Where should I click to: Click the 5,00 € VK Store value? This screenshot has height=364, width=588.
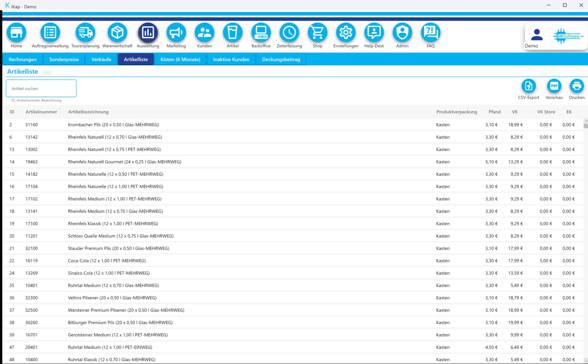tap(546, 261)
